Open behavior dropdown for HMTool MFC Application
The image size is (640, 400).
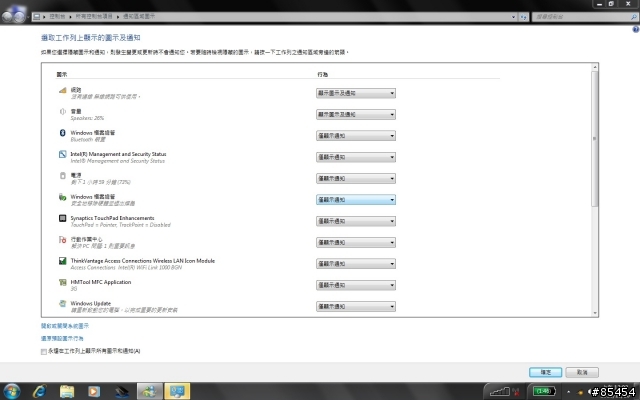(356, 285)
